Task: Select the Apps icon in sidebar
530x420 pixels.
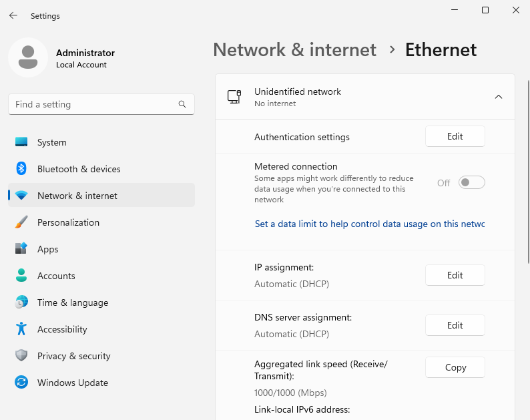Action: tap(21, 249)
